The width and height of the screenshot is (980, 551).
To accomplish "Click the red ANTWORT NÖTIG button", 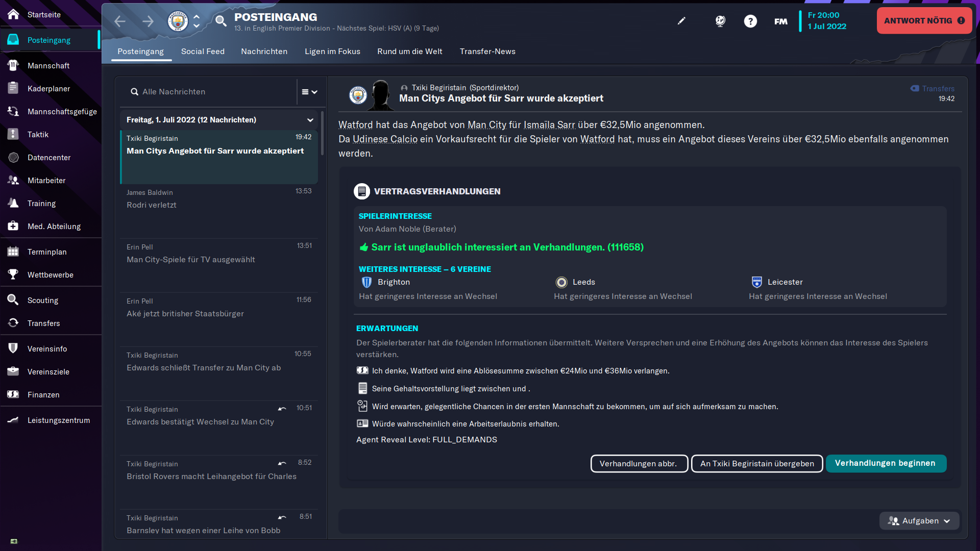I will pyautogui.click(x=924, y=20).
